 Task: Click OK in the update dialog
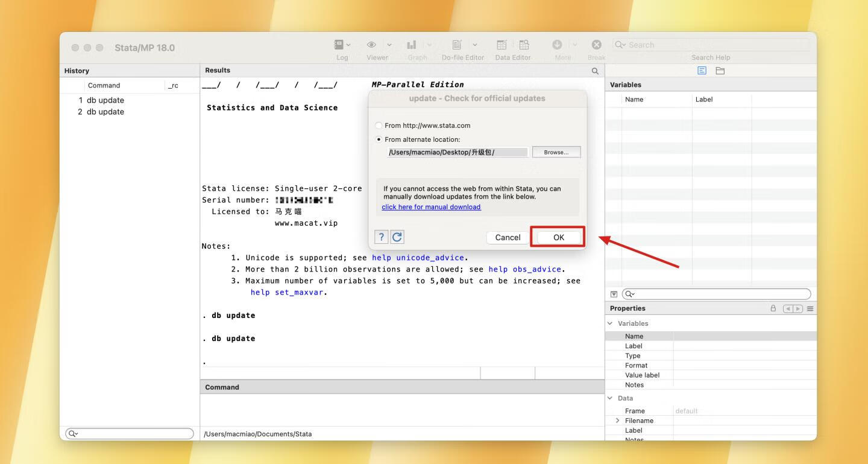pos(559,237)
